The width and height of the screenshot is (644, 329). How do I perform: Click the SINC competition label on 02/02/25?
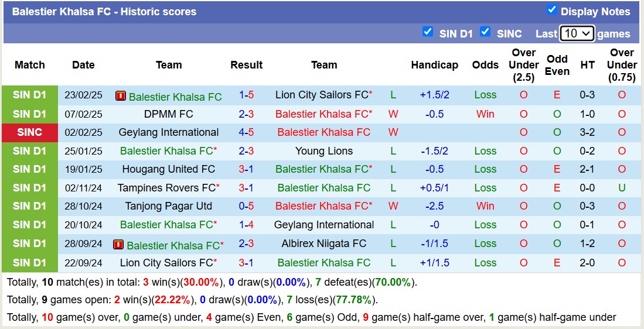point(29,132)
